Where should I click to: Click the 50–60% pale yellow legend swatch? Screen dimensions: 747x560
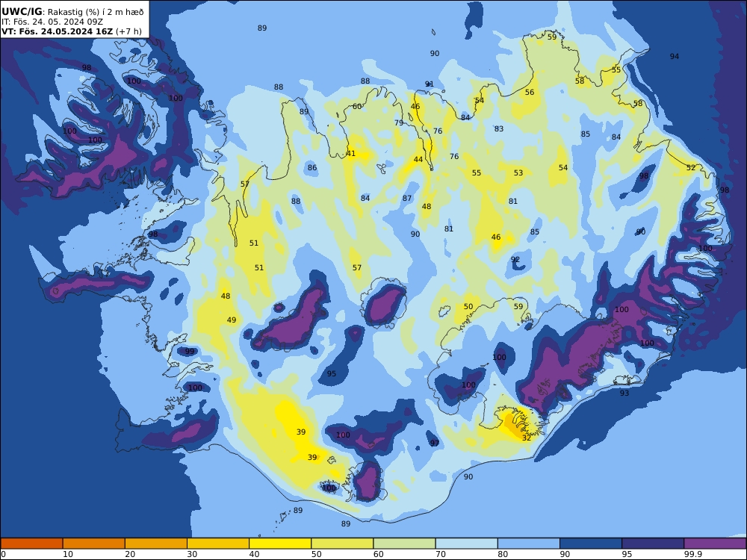[x=342, y=544]
